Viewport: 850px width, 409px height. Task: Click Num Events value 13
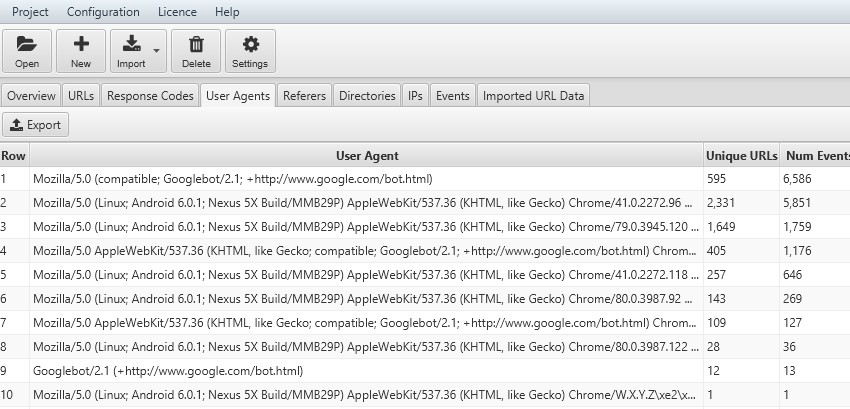point(789,370)
